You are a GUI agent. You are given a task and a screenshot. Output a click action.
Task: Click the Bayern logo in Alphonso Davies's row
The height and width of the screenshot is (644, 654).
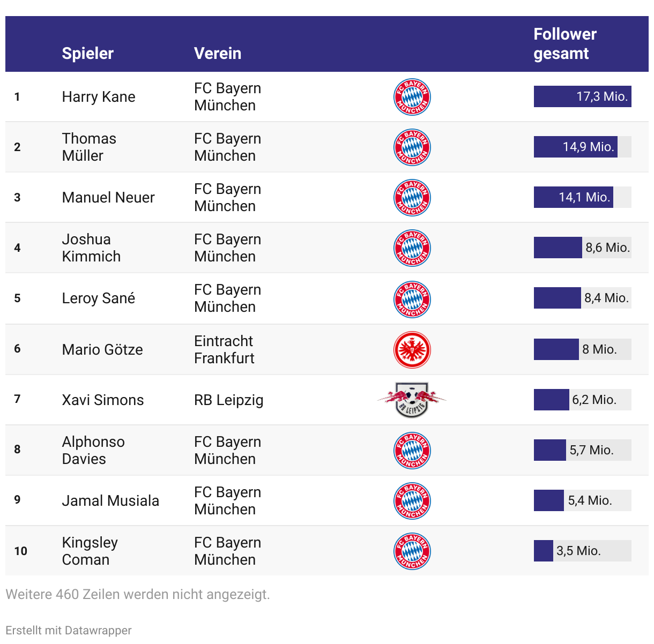[412, 451]
